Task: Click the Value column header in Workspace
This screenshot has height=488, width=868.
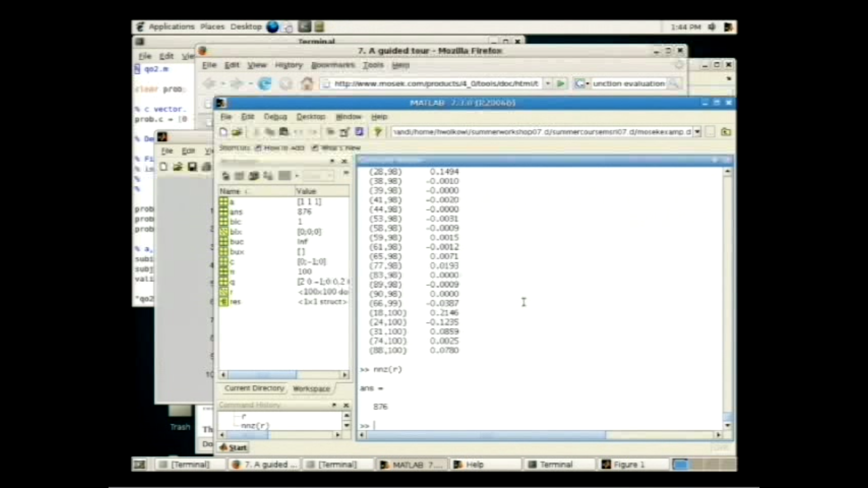Action: (322, 191)
